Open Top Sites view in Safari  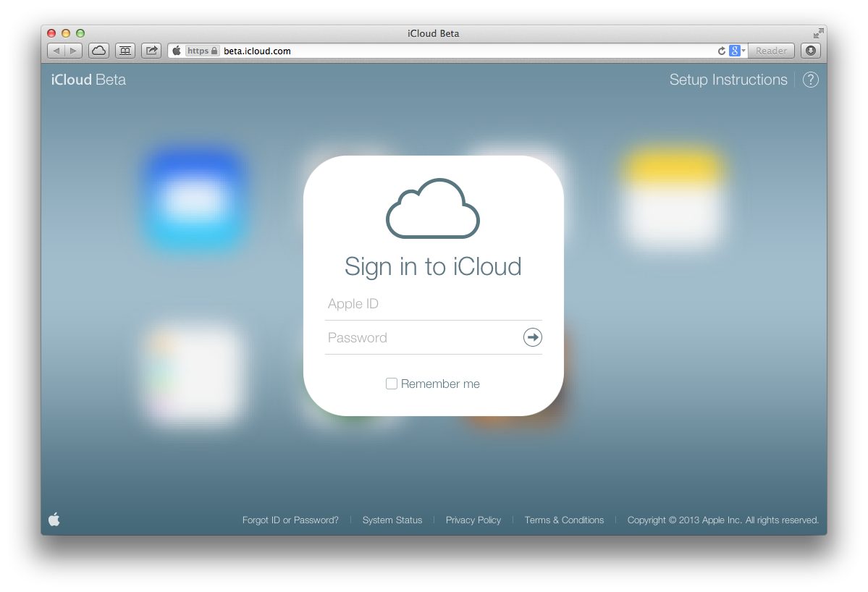(x=125, y=51)
